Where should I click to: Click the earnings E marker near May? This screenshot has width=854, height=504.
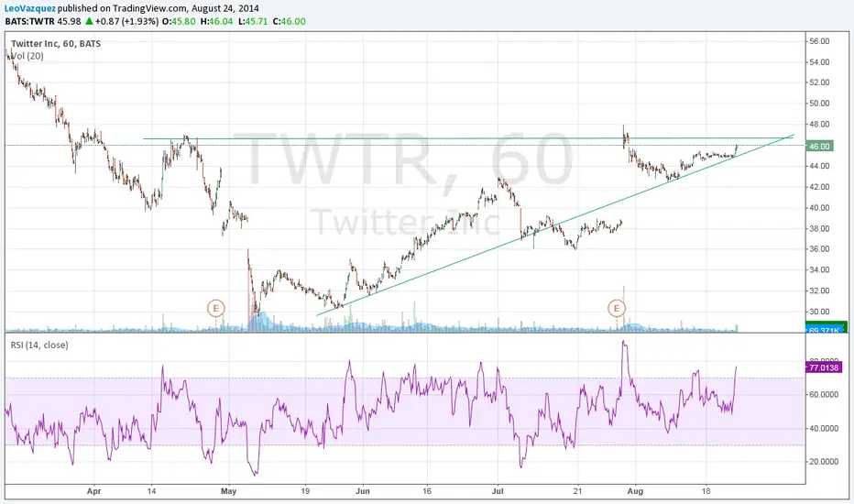215,309
